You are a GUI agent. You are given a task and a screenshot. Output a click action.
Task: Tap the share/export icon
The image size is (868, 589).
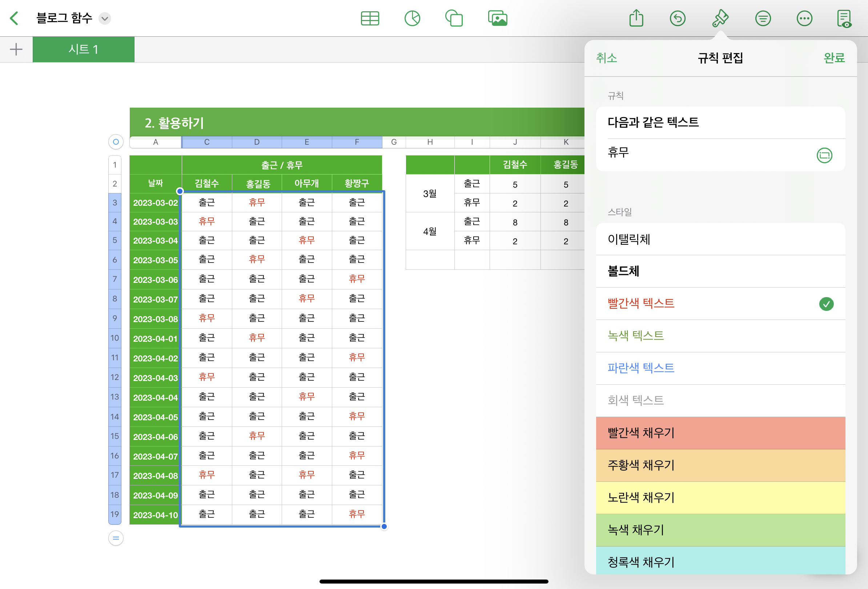[x=636, y=18]
